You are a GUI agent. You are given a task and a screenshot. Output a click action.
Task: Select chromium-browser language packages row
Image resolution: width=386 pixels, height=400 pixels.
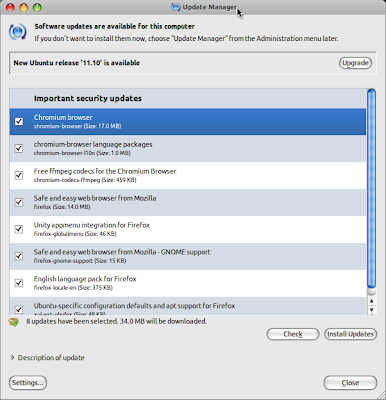188,148
